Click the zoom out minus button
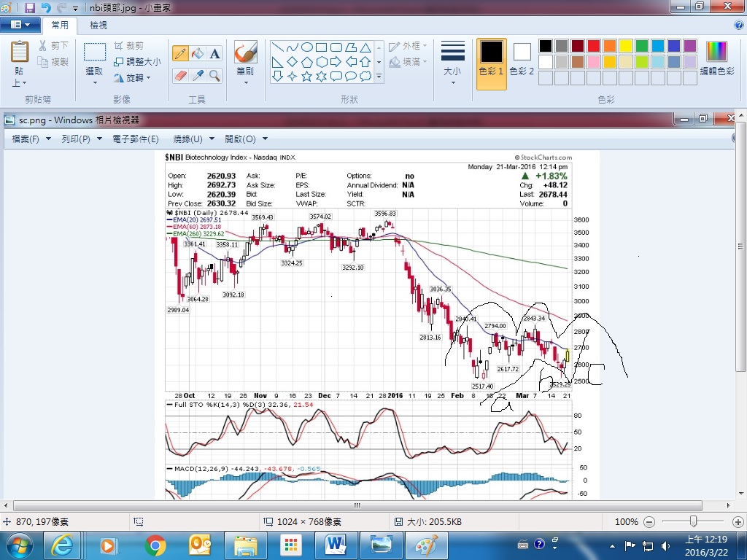This screenshot has width=747, height=560. point(649,522)
